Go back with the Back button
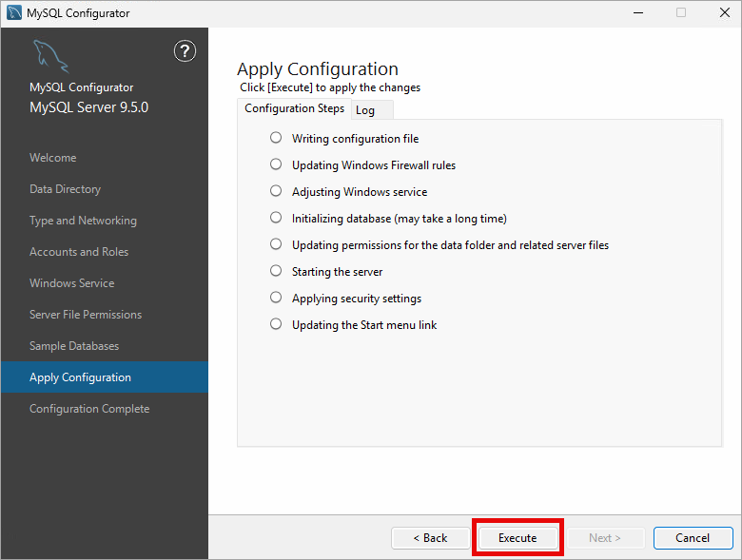Screen dimensions: 742x560 (430, 538)
